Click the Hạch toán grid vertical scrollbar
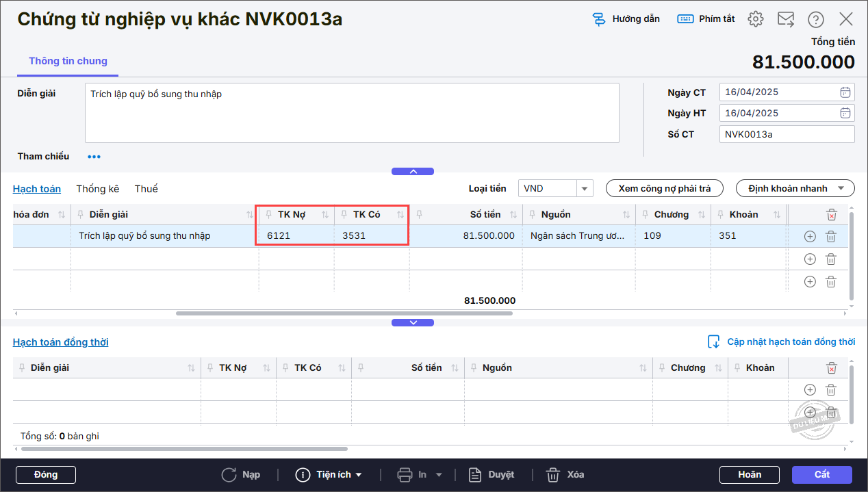 click(x=852, y=256)
